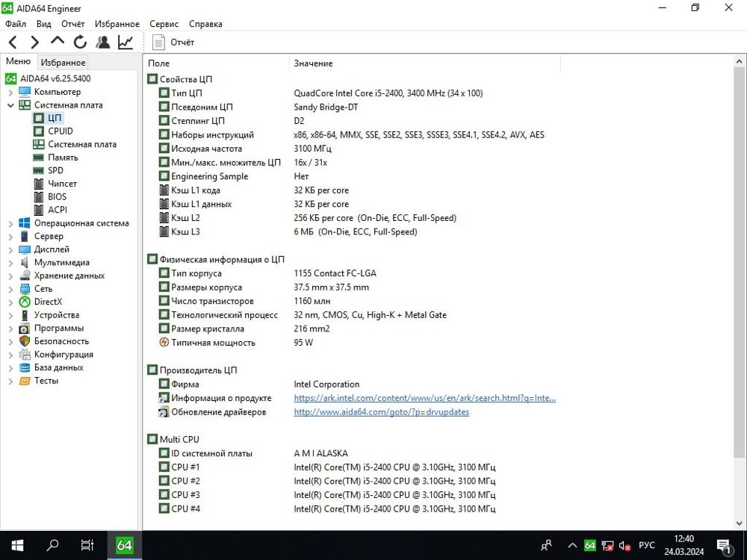The height and width of the screenshot is (560, 747).
Task: Click the Сервер tree icon
Action: coord(25,236)
